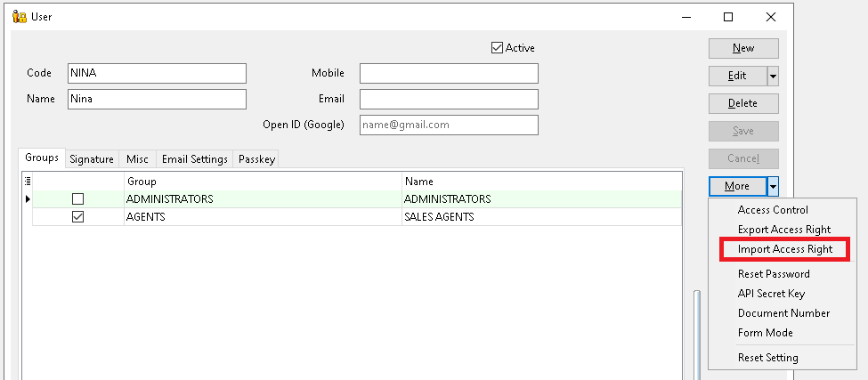Expand the Edit button dropdown arrow
This screenshot has height=380, width=868.
(772, 76)
